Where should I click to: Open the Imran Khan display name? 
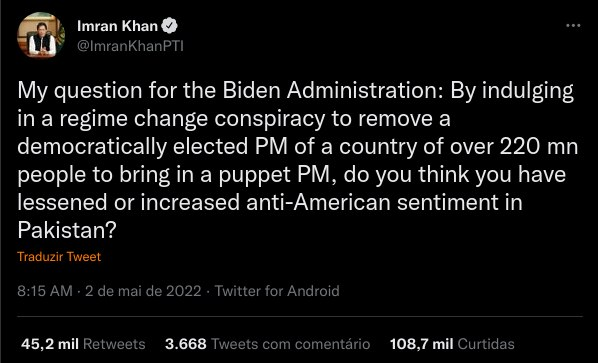pos(117,26)
